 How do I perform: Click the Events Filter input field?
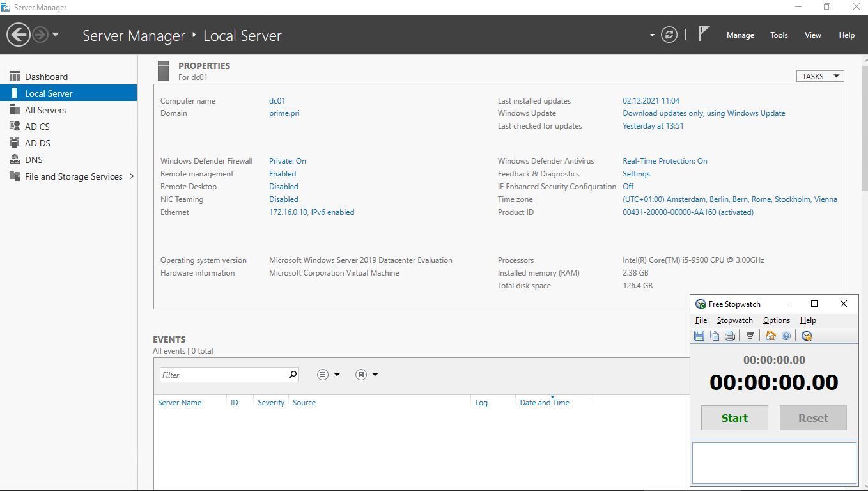tap(223, 375)
